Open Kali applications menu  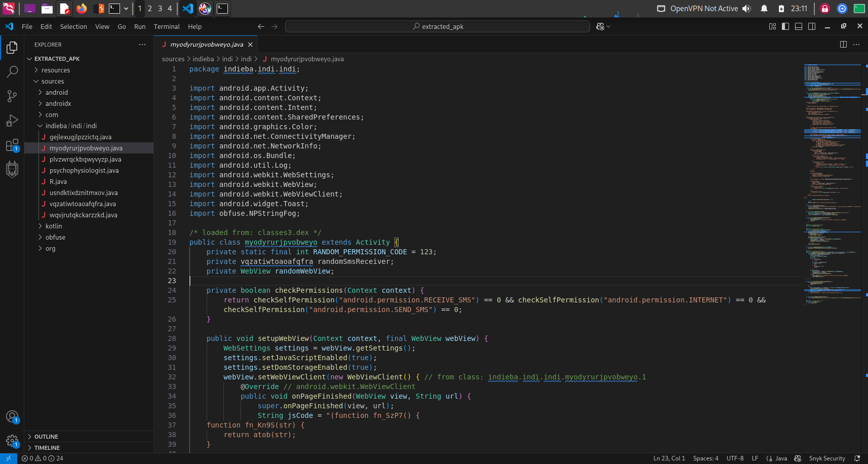point(9,9)
